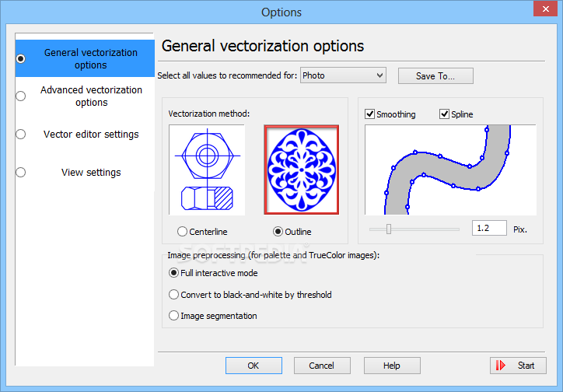
Task: Select the Centerline hex nut thumbnail
Action: (x=207, y=170)
